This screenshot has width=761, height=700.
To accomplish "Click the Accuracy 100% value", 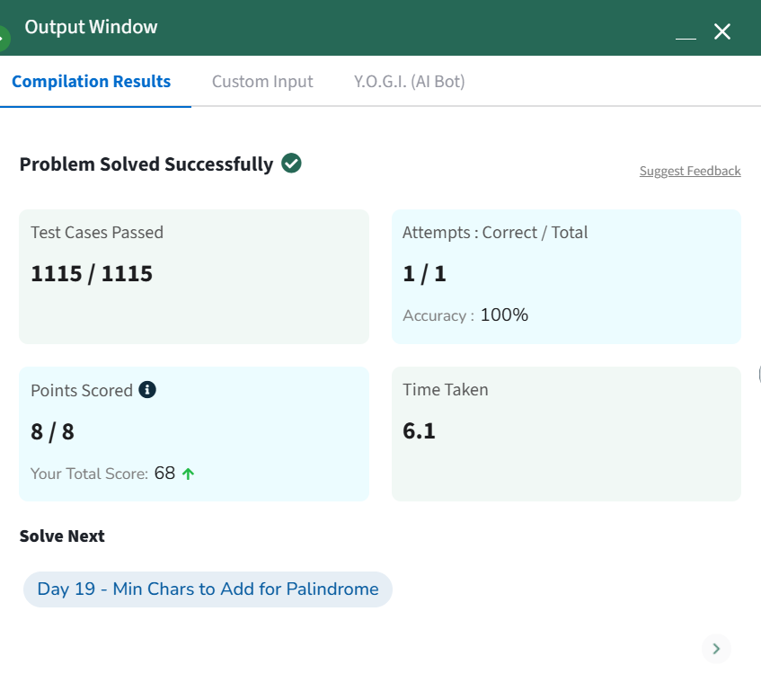I will pyautogui.click(x=504, y=315).
